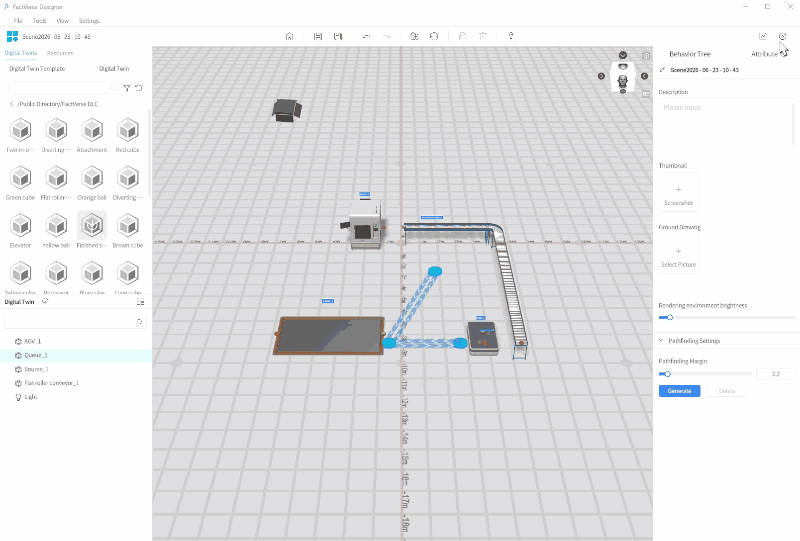Click the copy object icon in the toolbar
This screenshot has height=541, width=800.
tap(462, 36)
